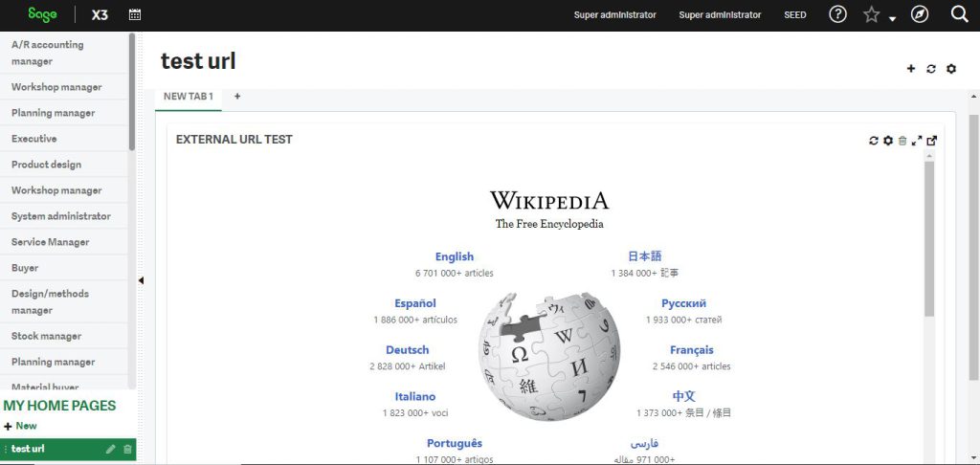Open the English Wikipedia link
This screenshot has height=465, width=980.
[x=455, y=256]
